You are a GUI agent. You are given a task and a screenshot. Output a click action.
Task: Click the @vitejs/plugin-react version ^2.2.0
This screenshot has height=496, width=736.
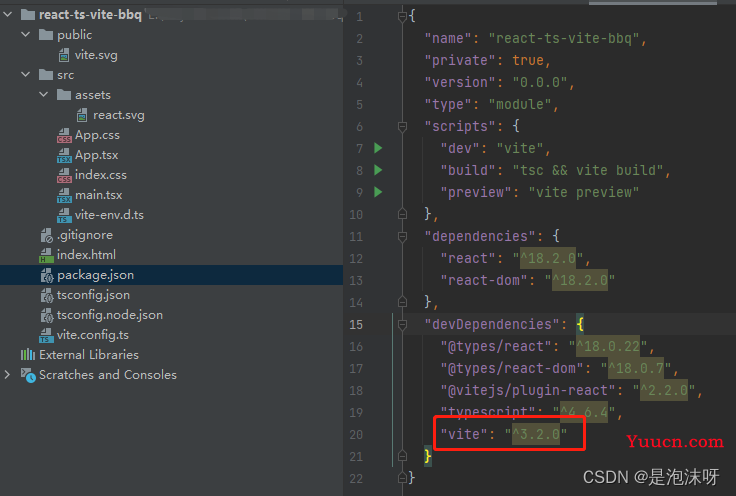pos(664,390)
